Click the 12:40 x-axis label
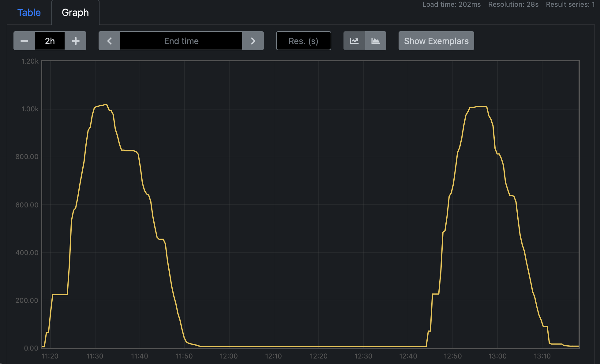 coord(408,356)
